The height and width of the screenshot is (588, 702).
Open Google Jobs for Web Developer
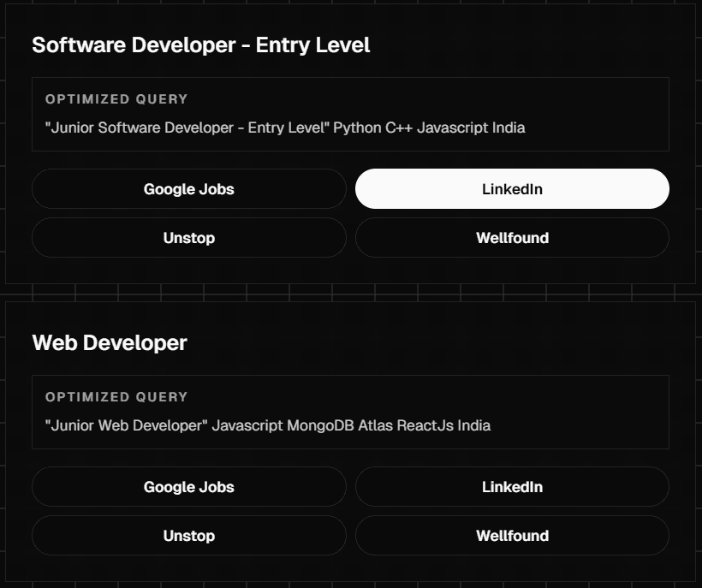pyautogui.click(x=189, y=487)
